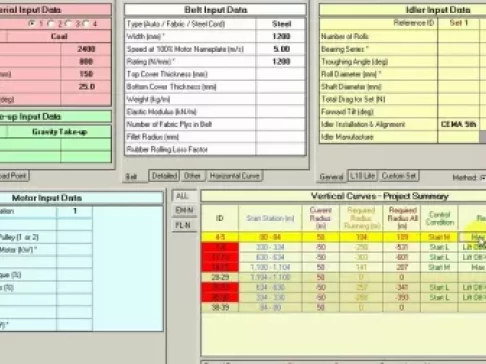The height and width of the screenshot is (364, 486).
Task: Click the ALL filter button
Action: (184, 196)
